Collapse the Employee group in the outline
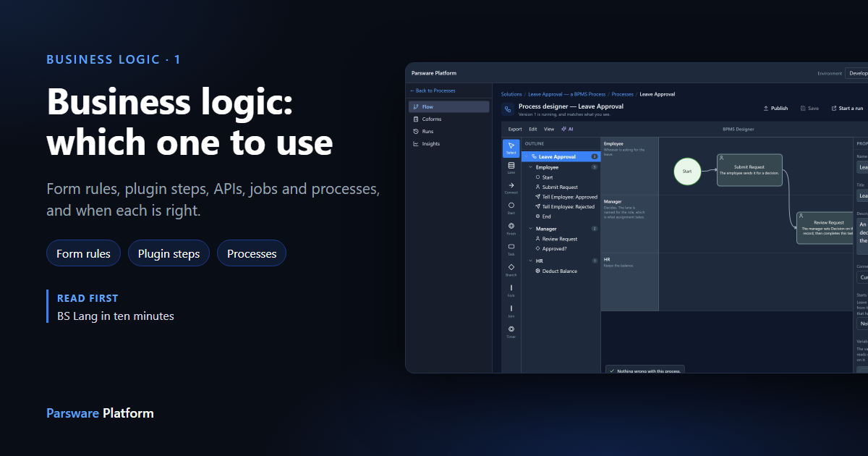The image size is (868, 456). 530,167
